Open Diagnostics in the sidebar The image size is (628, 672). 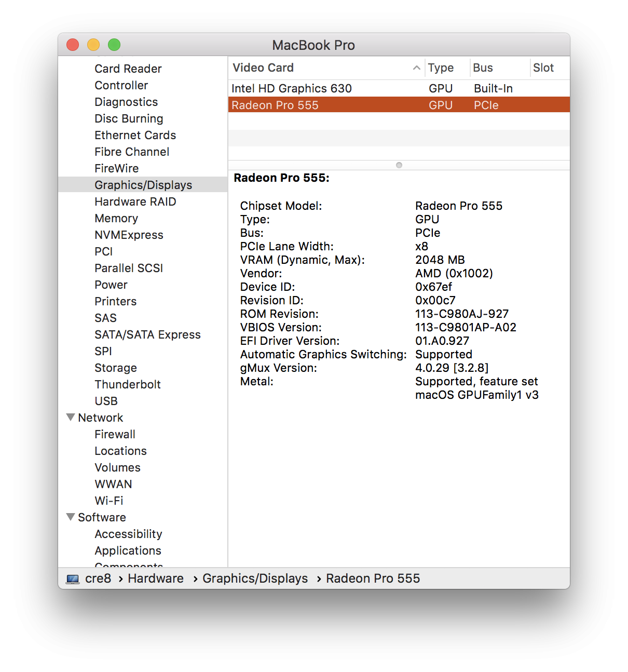126,102
